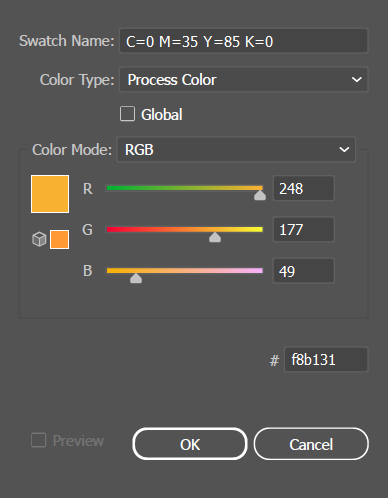Click the R value field showing 248
This screenshot has width=388, height=498.
coord(303,188)
